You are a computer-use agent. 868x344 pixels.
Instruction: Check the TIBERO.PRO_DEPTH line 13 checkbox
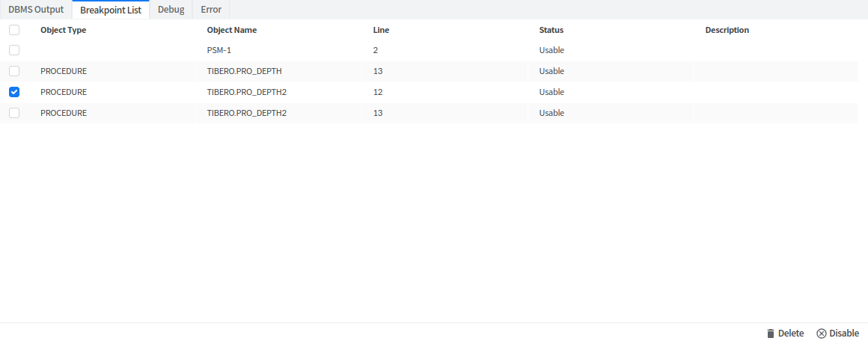click(x=13, y=71)
